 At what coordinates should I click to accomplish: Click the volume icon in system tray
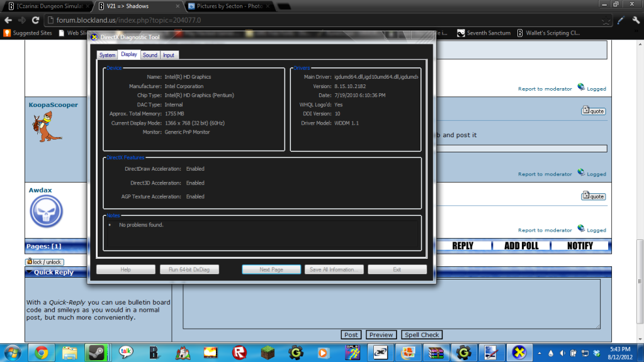coord(562,353)
